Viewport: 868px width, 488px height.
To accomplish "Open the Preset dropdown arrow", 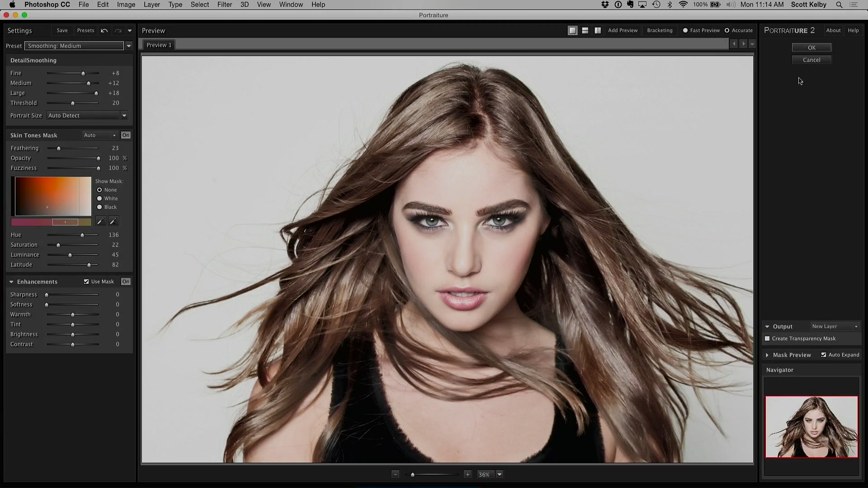I will [129, 46].
